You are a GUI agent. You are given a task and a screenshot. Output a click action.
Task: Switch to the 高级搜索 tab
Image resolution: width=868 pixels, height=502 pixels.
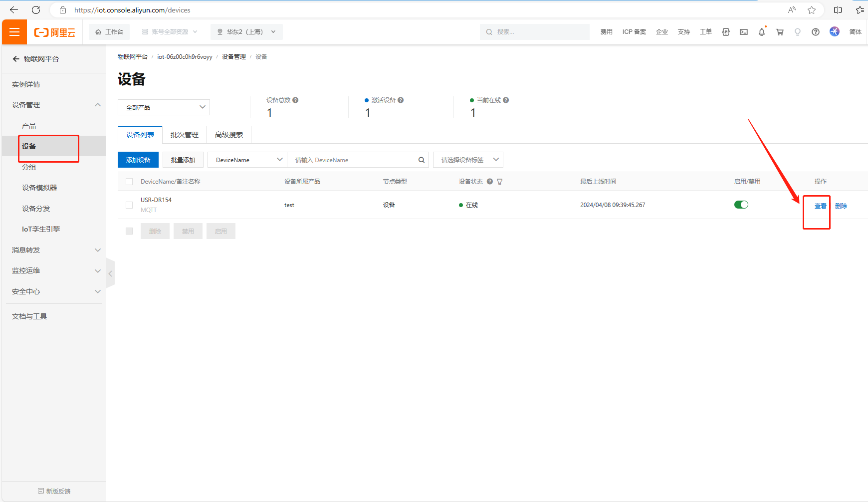(229, 135)
